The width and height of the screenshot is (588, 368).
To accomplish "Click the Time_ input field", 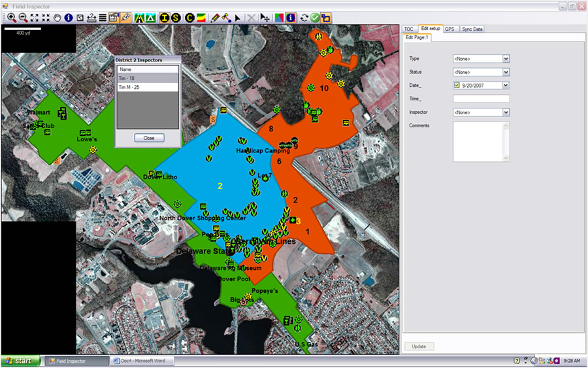I will 481,99.
